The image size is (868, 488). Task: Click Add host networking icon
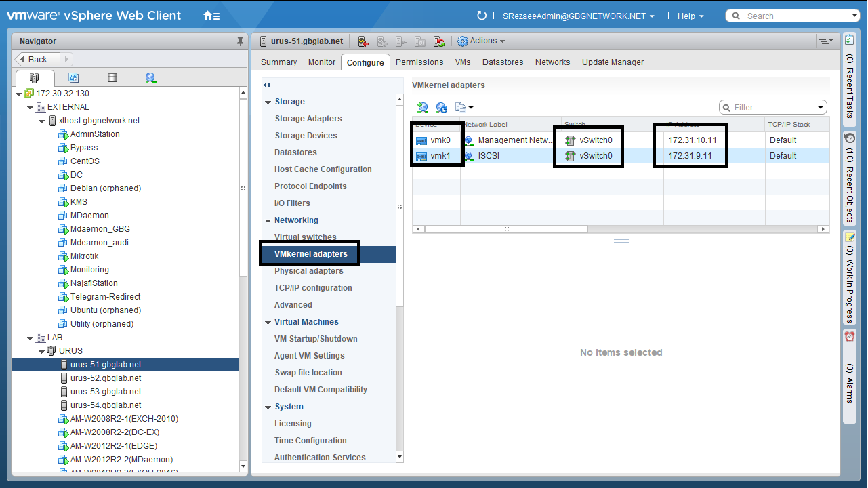click(x=423, y=108)
